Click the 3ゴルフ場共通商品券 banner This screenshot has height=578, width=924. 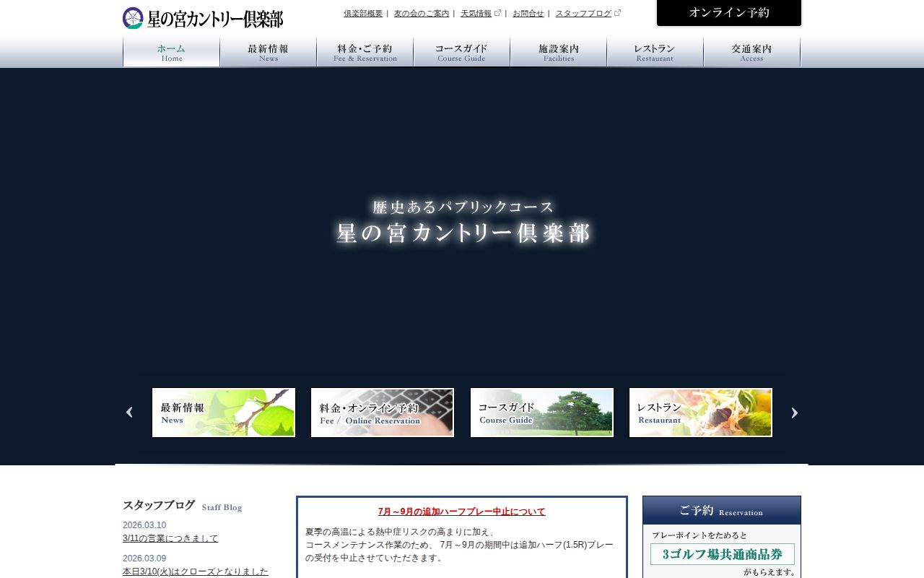click(723, 554)
